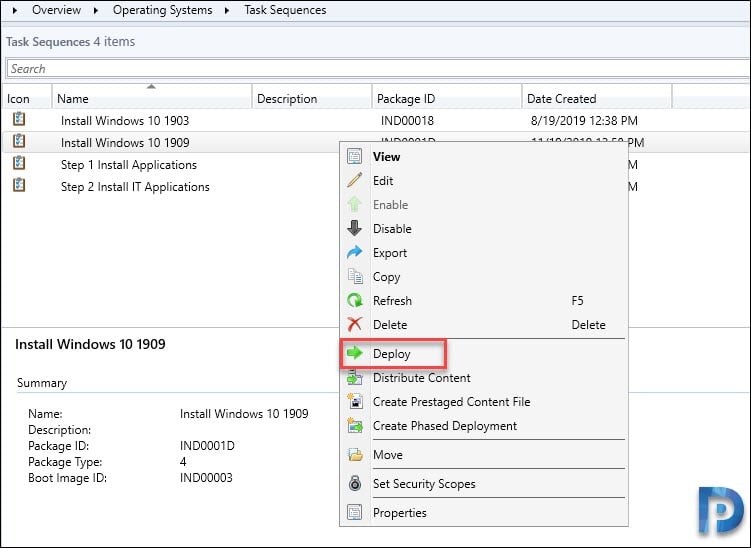Select Move menu entry
The height and width of the screenshot is (548, 751).
coord(484,454)
